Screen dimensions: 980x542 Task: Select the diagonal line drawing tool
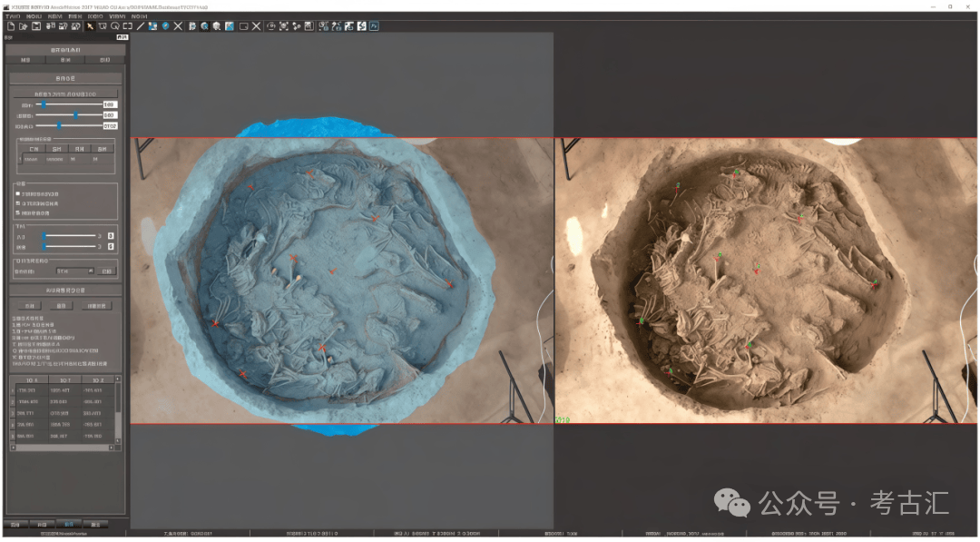pos(140,26)
